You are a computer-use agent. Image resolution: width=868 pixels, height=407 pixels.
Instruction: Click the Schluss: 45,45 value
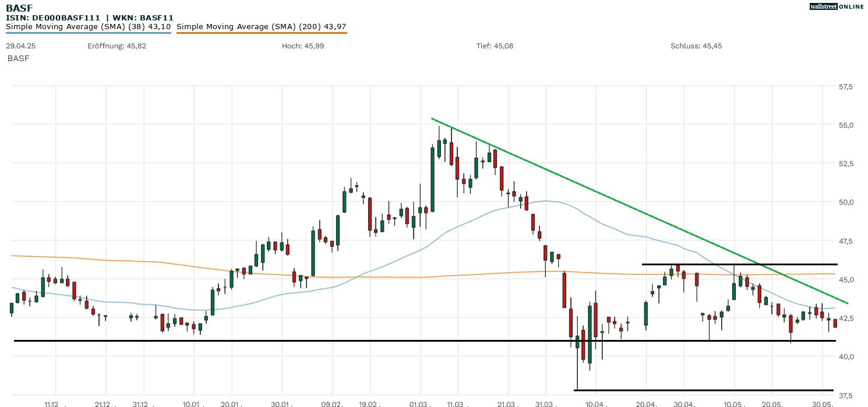[694, 45]
